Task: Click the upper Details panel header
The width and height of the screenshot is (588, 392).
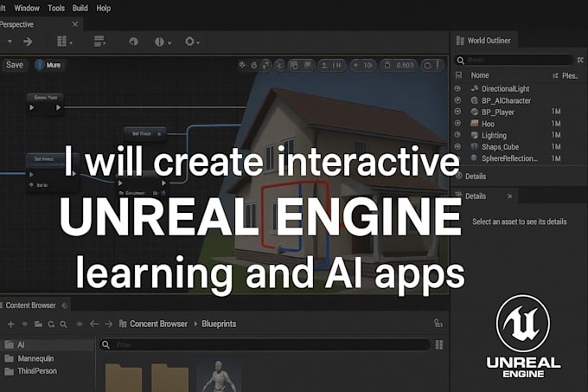Action: coord(476,177)
